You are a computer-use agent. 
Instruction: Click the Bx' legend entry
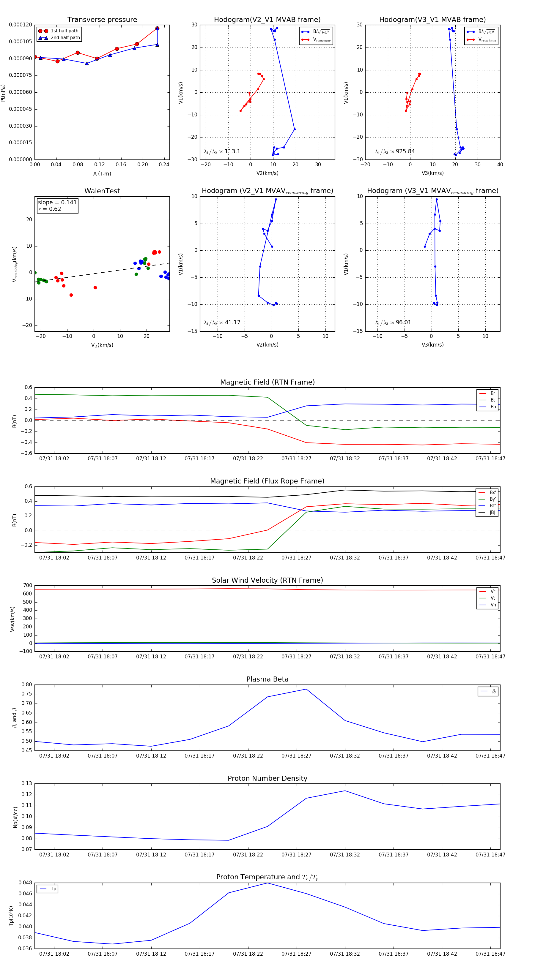pos(487,493)
